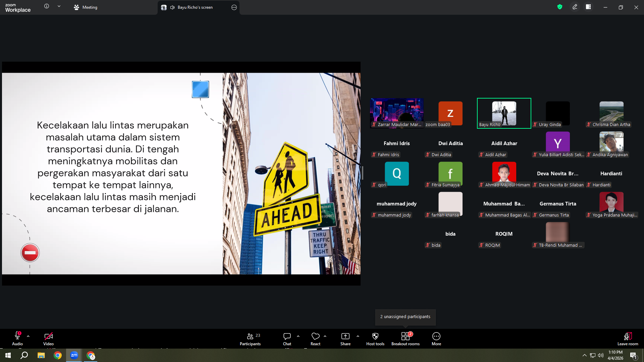This screenshot has width=644, height=362.
Task: Open Windows taskbar search
Action: pyautogui.click(x=24, y=355)
